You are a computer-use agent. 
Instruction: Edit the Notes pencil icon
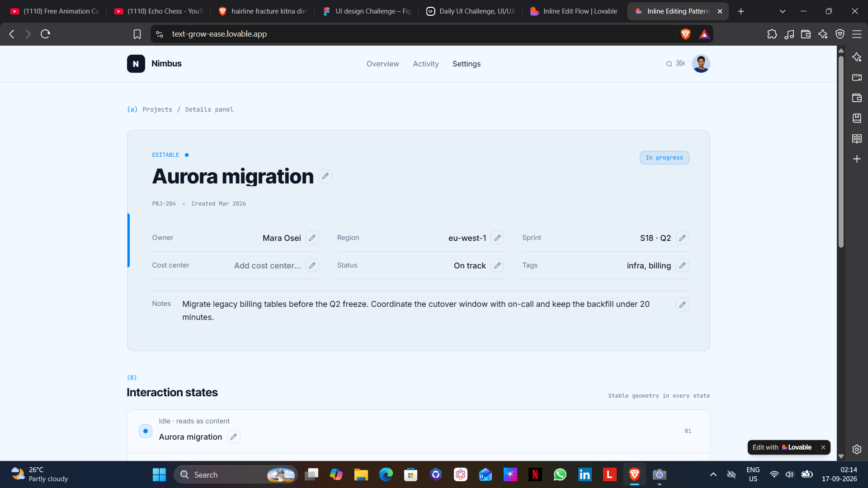click(x=682, y=305)
